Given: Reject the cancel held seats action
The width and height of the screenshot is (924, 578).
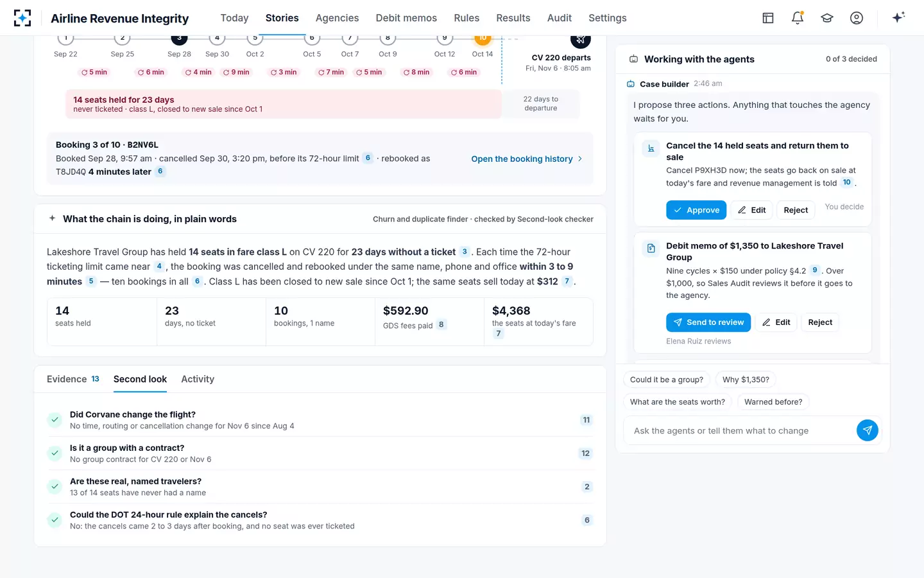Looking at the screenshot, I should click(x=796, y=210).
